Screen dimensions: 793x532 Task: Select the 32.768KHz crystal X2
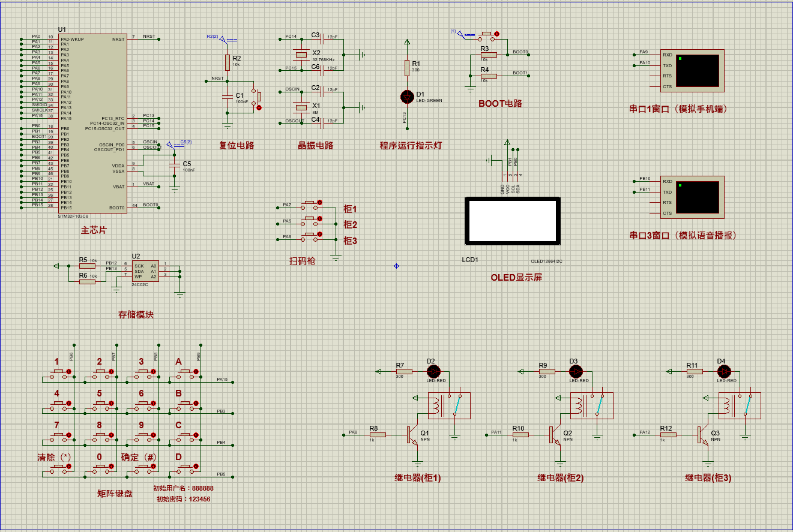[302, 55]
